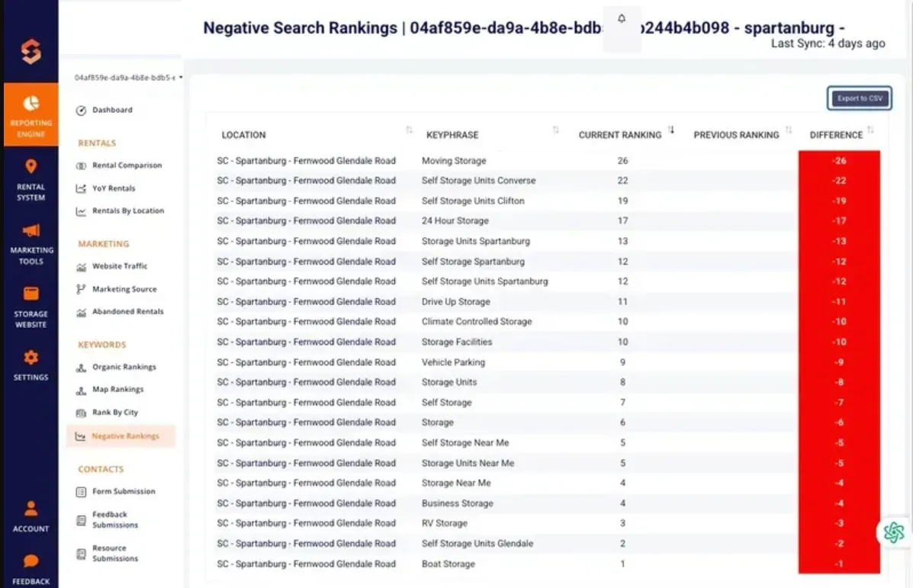
Task: Sort table by Location column
Action: tap(410, 130)
